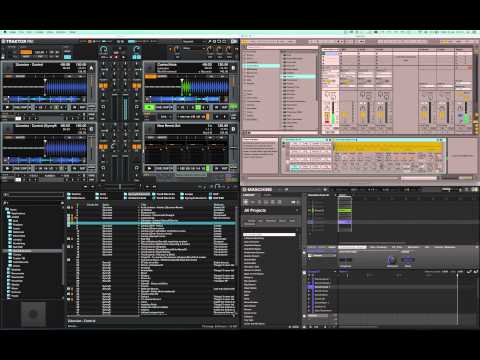Click the Ableton browser search field
Image resolution: width=480 pixels, height=360 pixels.
[282, 47]
